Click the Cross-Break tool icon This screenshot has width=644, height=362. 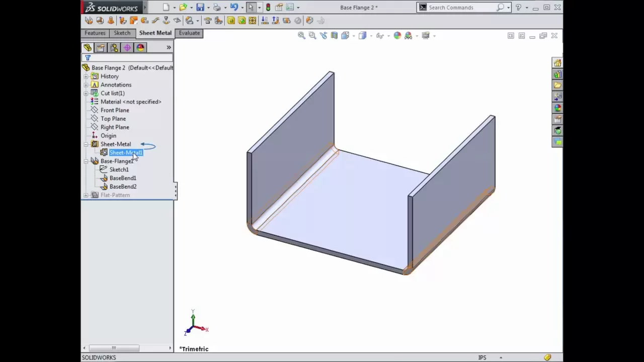(x=177, y=21)
